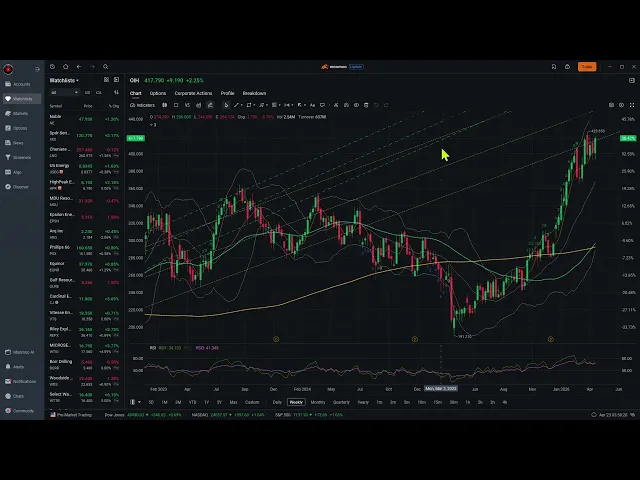Viewport: 640px width, 480px height.
Task: Select the cursor pointer drawing tool
Action: tap(226, 105)
